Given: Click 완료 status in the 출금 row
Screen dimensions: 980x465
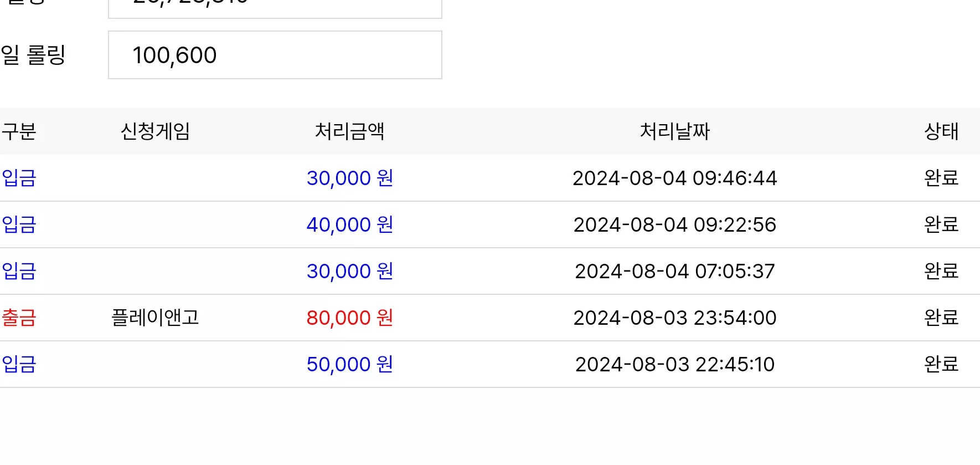Looking at the screenshot, I should 941,318.
